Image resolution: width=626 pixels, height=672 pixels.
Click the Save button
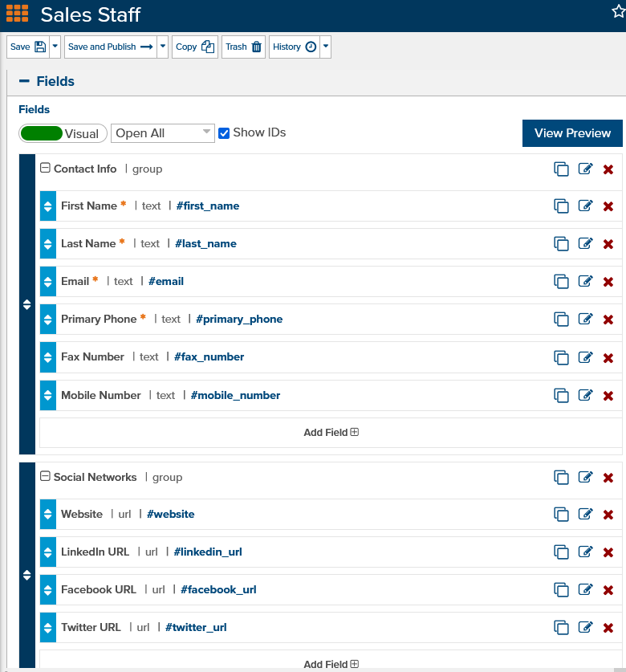(x=28, y=47)
